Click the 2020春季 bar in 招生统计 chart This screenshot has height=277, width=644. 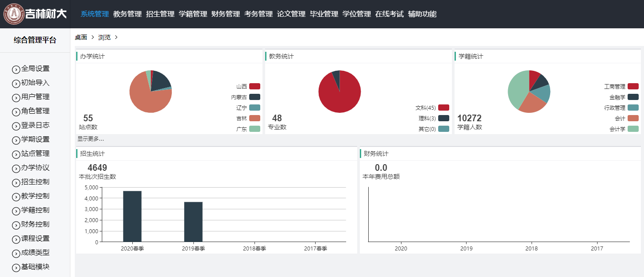click(132, 216)
